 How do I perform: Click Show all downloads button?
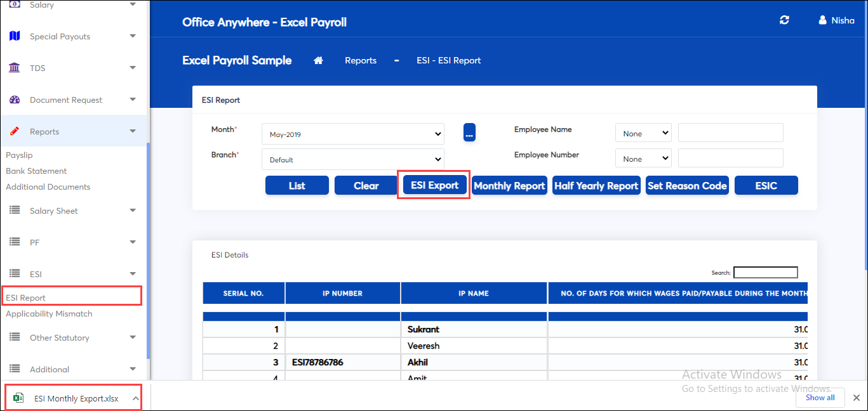click(x=820, y=398)
